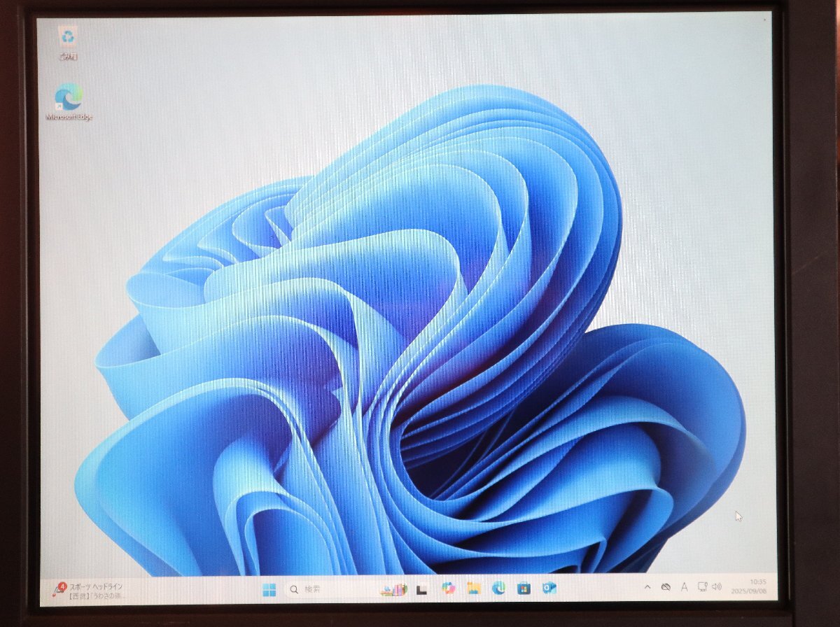Image resolution: width=840 pixels, height=627 pixels.
Task: Open Outlook from the taskbar
Action: pos(549,588)
